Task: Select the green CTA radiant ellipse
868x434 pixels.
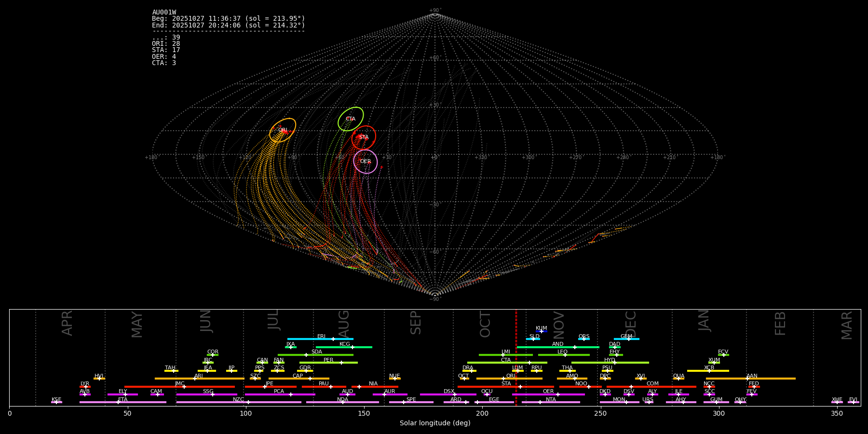Action: (351, 119)
